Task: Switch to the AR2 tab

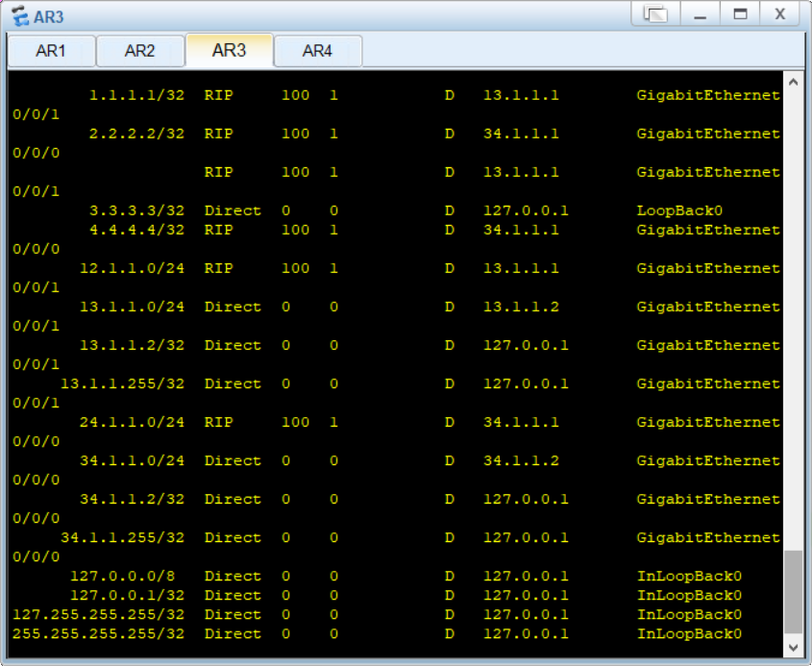Action: tap(140, 51)
